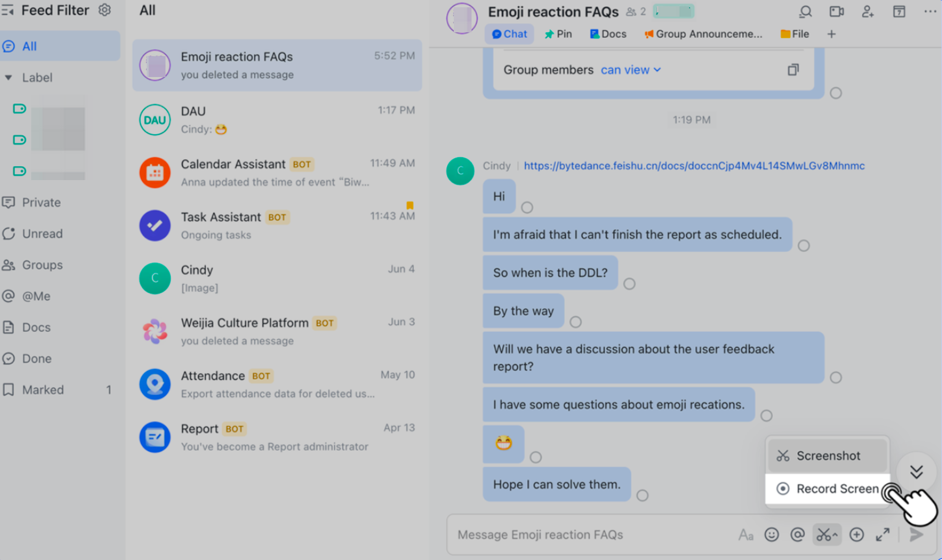Expand the screenshot tool's caret dropdown
The width and height of the screenshot is (942, 560).
coord(835,534)
